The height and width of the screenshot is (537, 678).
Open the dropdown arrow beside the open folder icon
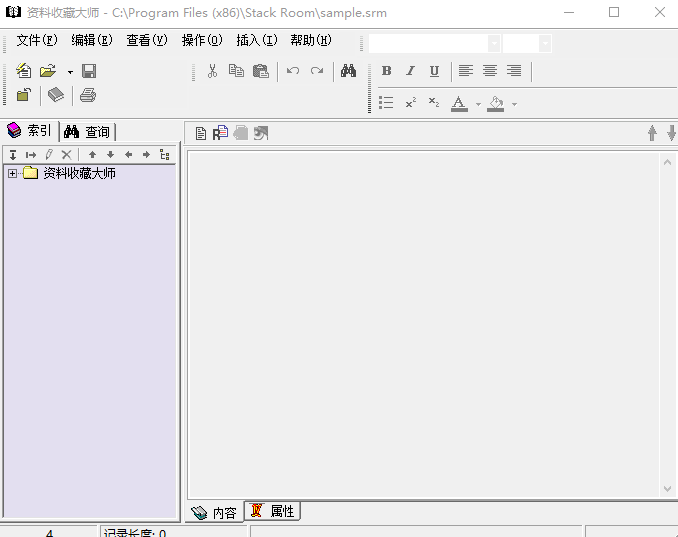(x=70, y=72)
